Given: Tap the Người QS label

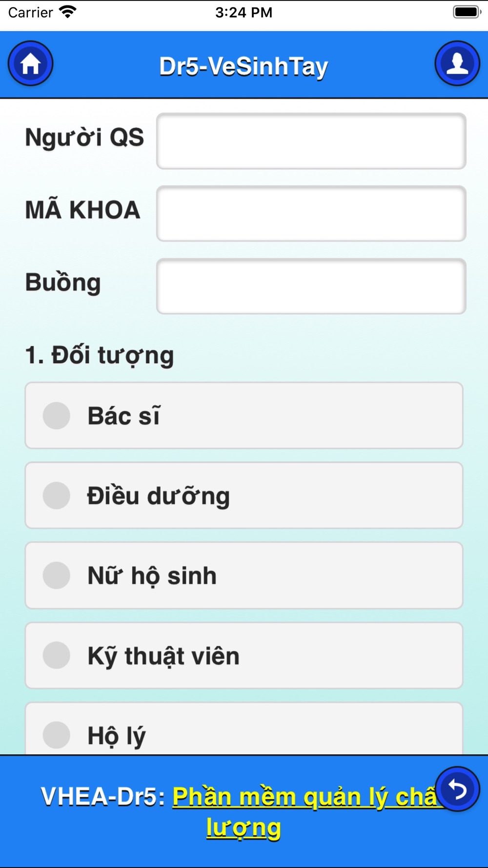Looking at the screenshot, I should tap(84, 137).
